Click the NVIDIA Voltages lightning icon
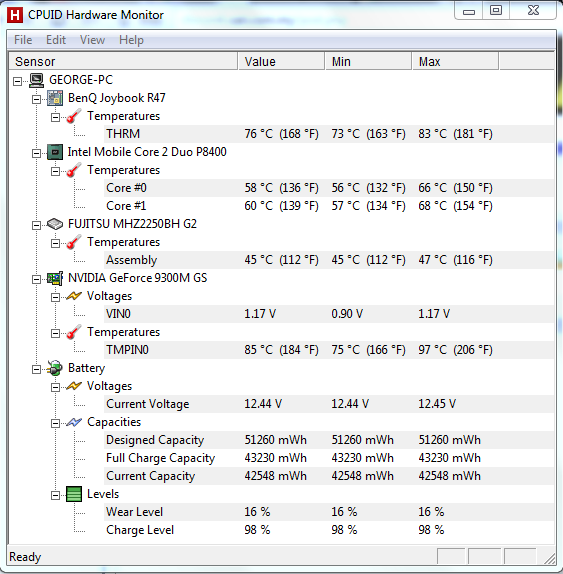 pos(74,296)
